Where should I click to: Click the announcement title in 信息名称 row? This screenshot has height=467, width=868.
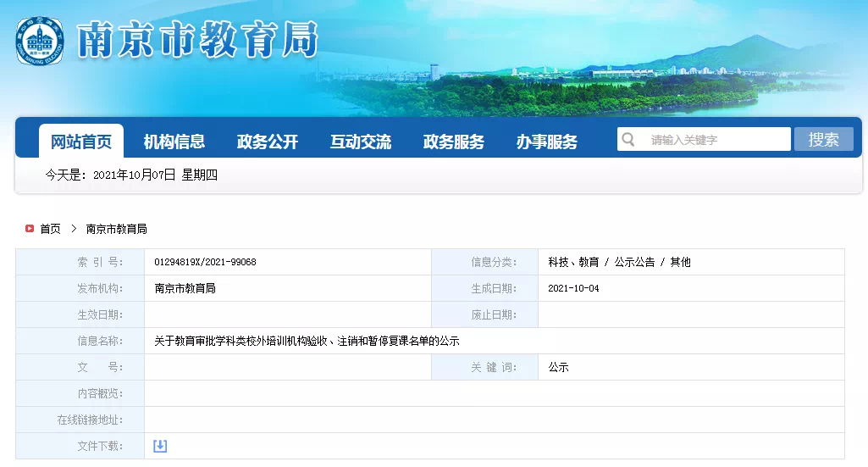click(307, 342)
